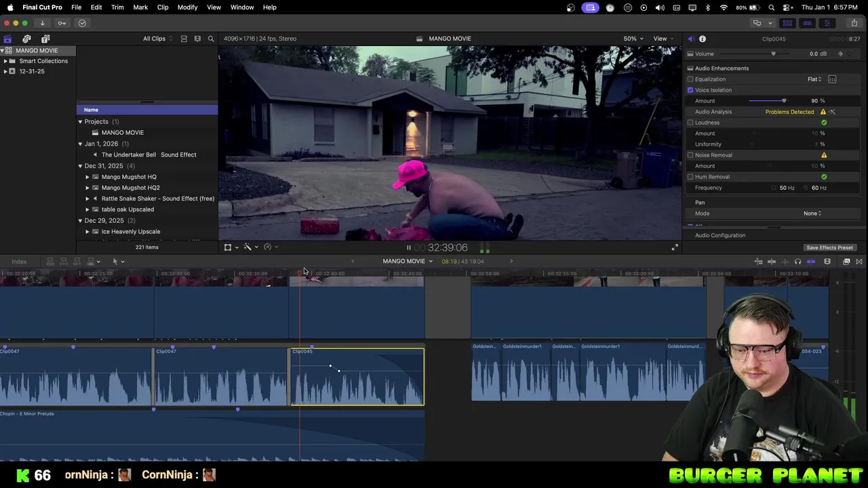Select the 60 Hz frequency radio
Viewport: 868px width, 488px height.
[x=807, y=188]
